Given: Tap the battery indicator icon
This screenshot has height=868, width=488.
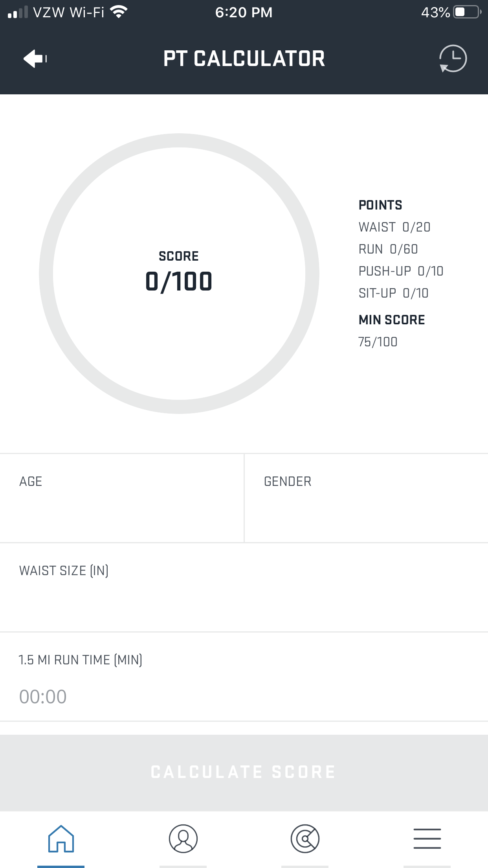Looking at the screenshot, I should pos(467,12).
